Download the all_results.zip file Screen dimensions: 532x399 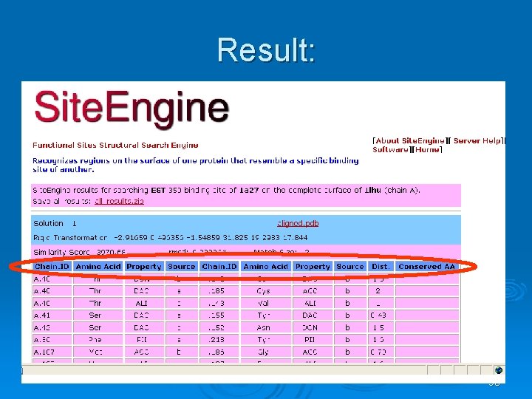click(x=119, y=201)
